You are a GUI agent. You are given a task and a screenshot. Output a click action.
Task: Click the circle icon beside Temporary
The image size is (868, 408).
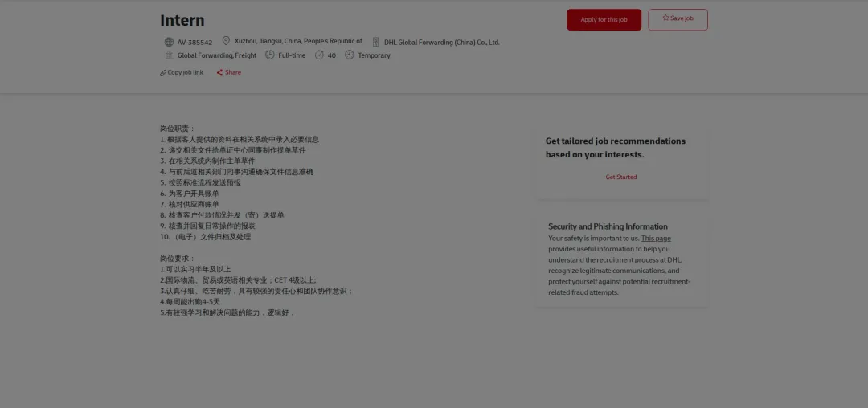pyautogui.click(x=350, y=55)
